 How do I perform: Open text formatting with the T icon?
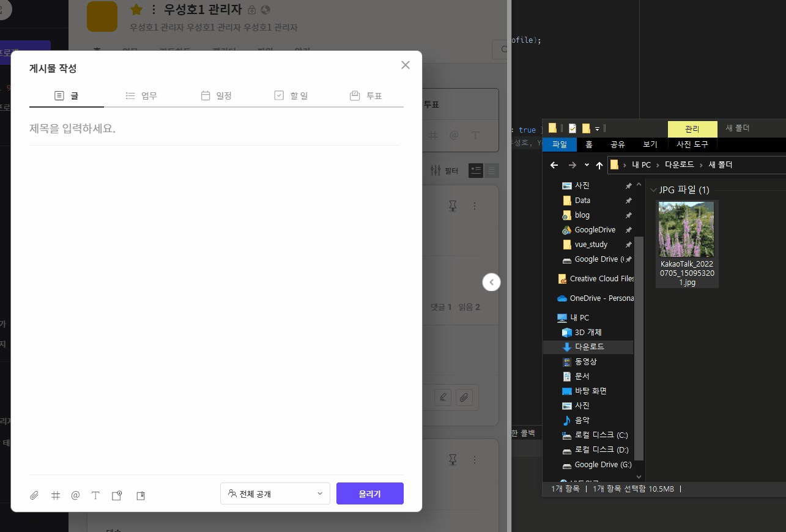coord(95,495)
